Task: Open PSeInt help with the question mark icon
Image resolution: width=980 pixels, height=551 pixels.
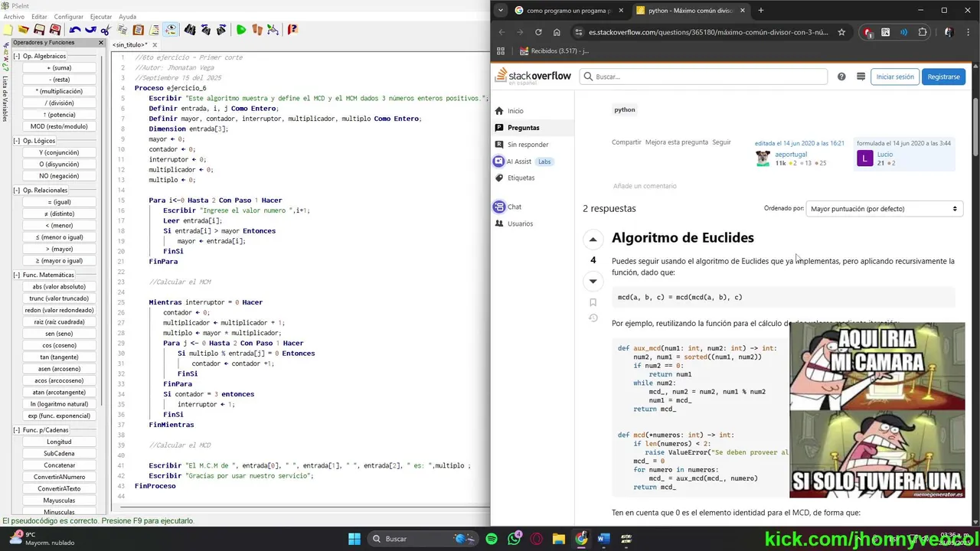Action: click(x=292, y=30)
